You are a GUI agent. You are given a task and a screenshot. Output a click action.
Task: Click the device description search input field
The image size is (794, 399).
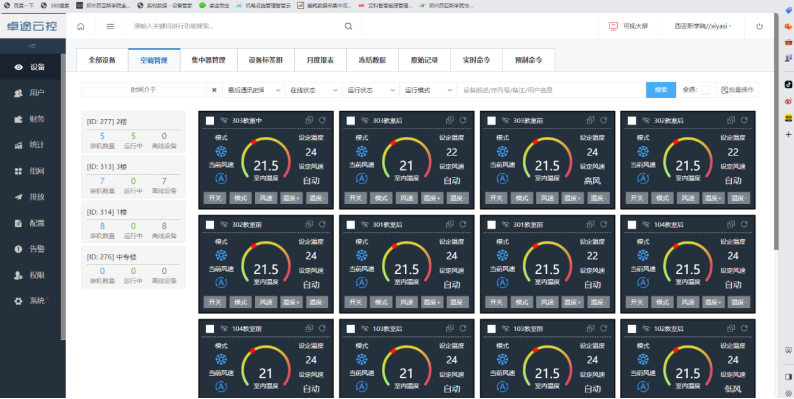(x=551, y=90)
